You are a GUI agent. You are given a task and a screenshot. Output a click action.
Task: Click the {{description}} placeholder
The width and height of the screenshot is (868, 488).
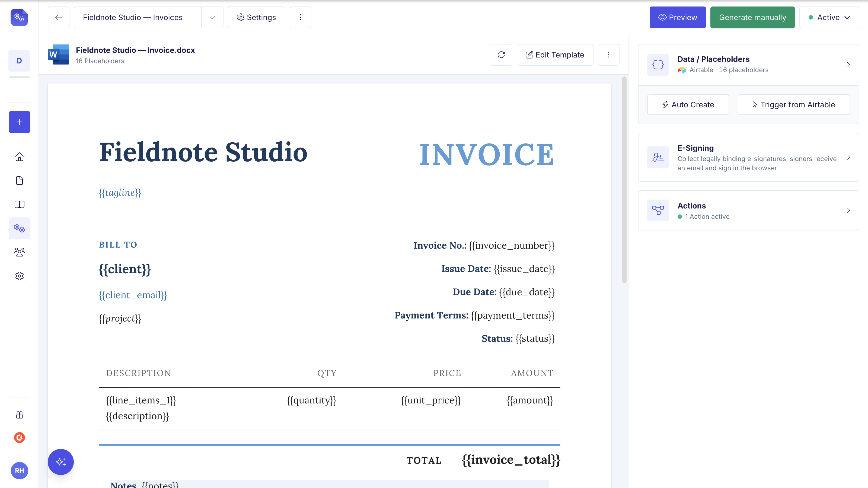138,416
